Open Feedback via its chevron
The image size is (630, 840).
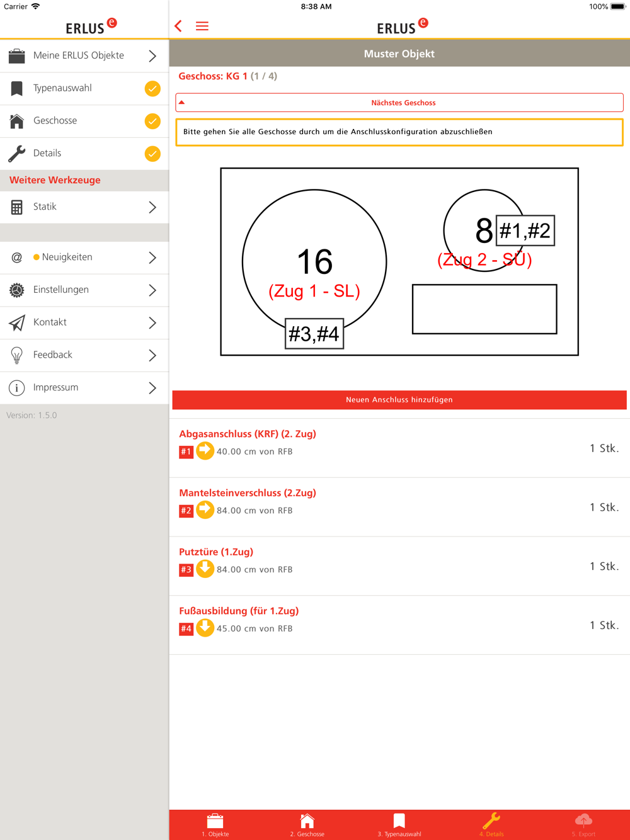tap(152, 355)
